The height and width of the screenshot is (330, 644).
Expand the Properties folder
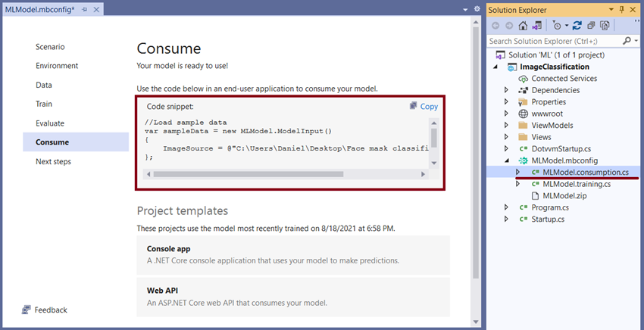point(506,101)
